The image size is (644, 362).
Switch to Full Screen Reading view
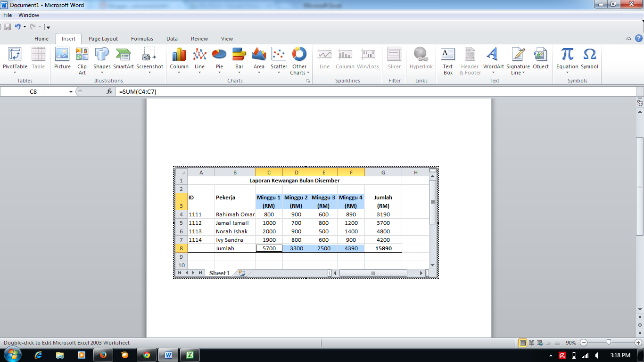tap(531, 343)
